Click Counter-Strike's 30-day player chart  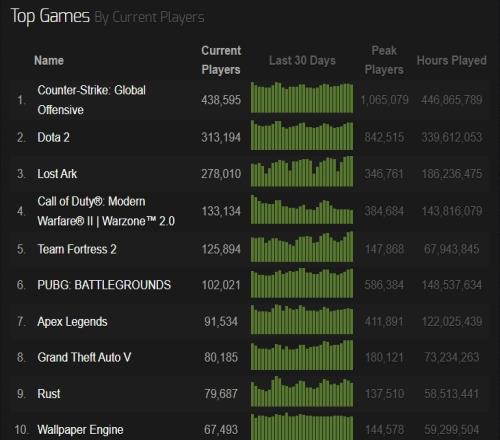click(x=302, y=97)
